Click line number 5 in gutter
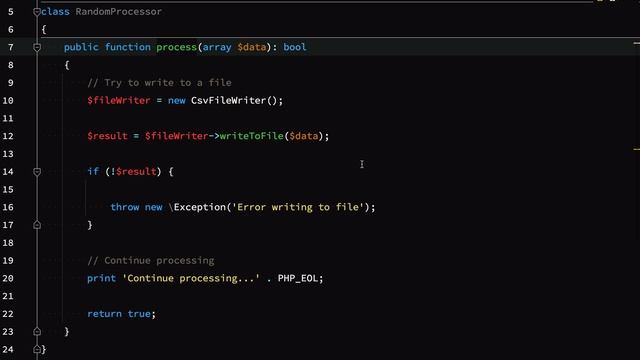Screen dimensions: 640x360 [11, 12]
